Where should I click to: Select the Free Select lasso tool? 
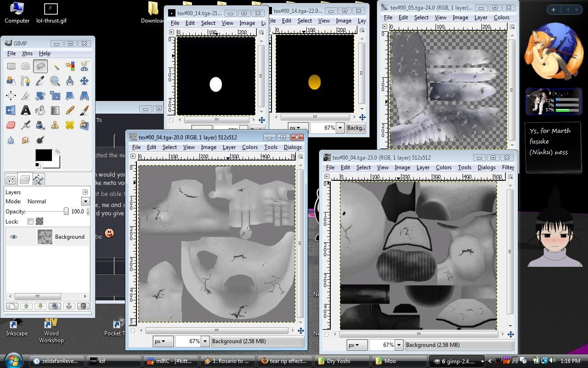(x=40, y=67)
